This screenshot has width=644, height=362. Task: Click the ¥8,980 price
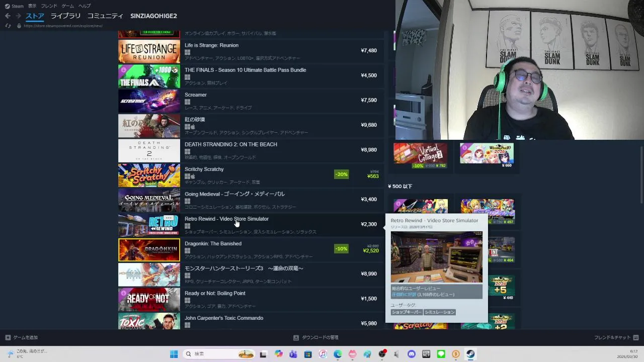tap(369, 150)
